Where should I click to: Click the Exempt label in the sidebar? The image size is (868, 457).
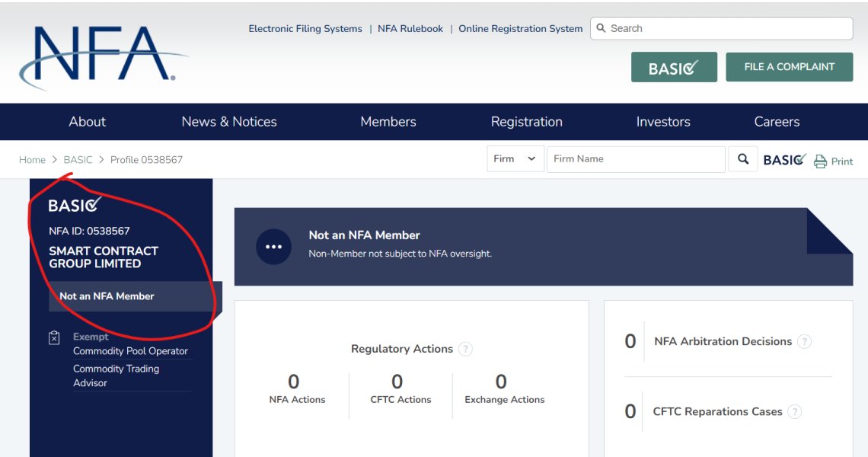(x=91, y=337)
